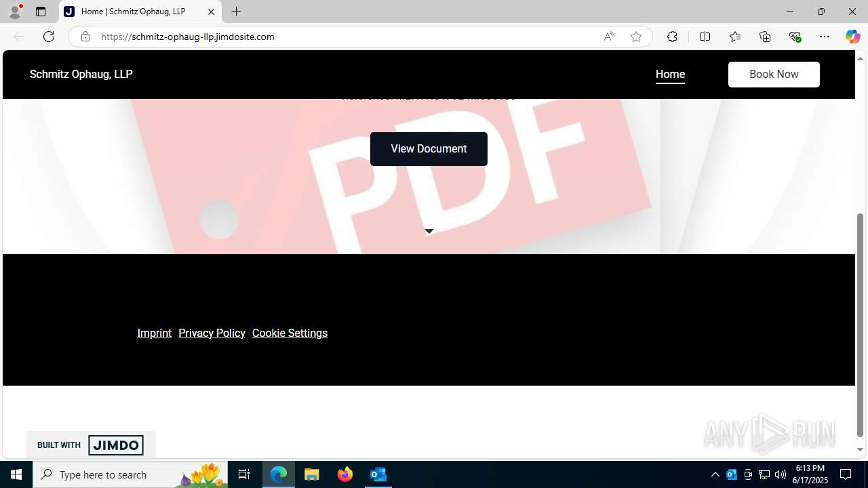Click scrollbar down arrow

coord(860,450)
